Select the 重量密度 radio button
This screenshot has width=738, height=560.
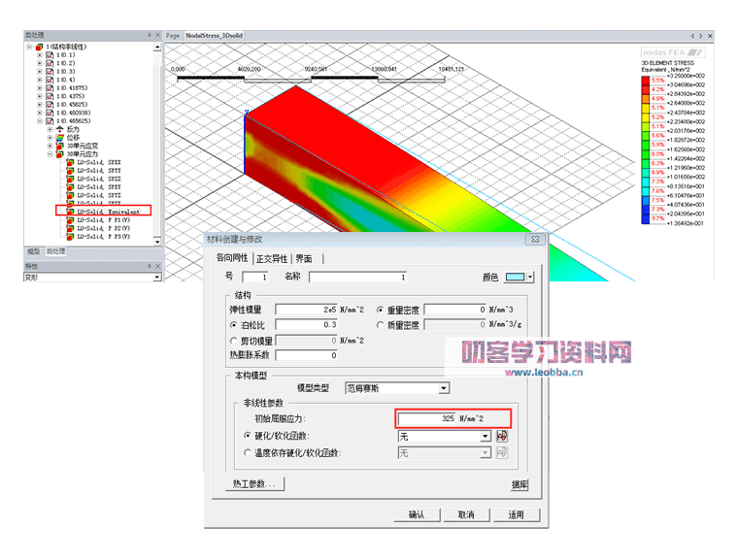(380, 310)
